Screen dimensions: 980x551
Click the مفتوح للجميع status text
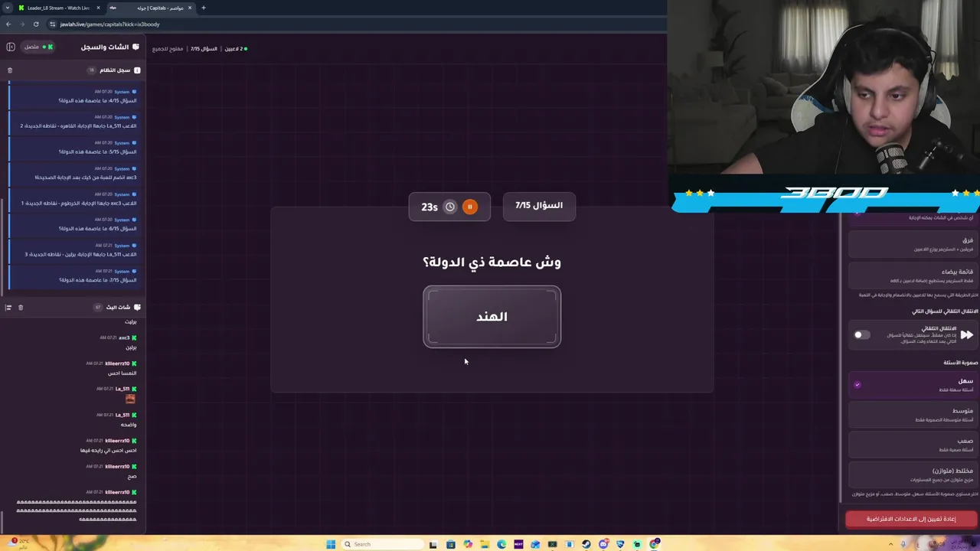(x=168, y=48)
